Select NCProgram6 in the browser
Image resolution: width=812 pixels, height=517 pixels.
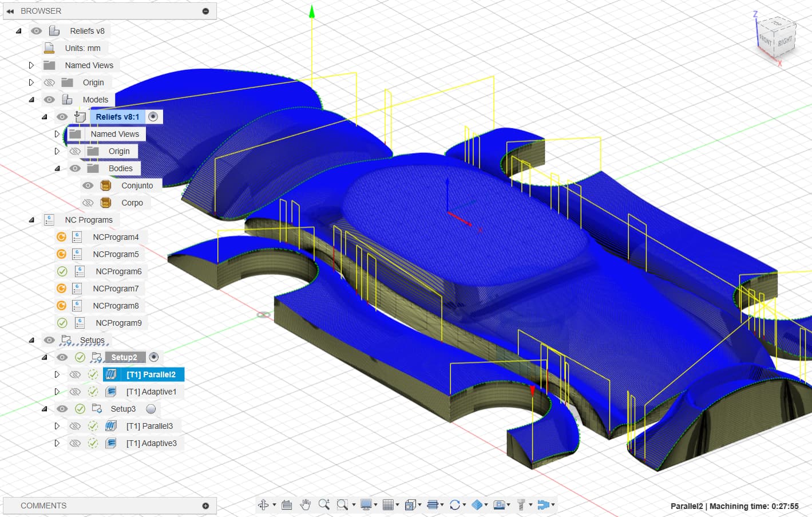click(x=118, y=271)
